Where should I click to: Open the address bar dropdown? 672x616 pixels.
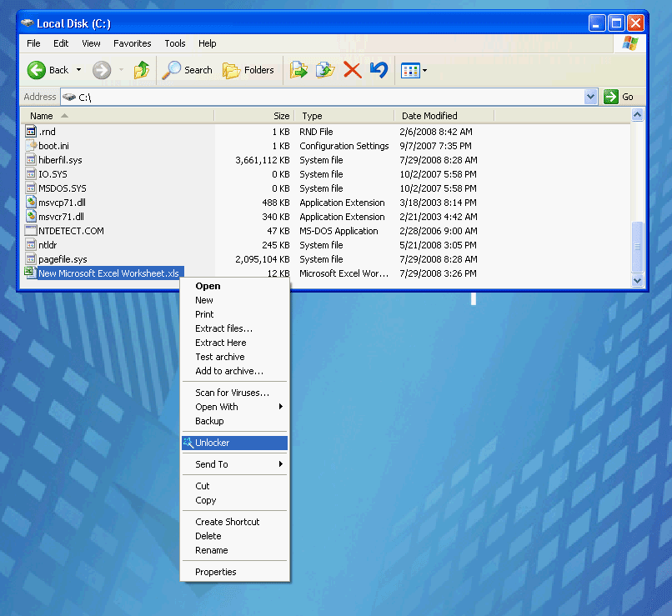589,97
